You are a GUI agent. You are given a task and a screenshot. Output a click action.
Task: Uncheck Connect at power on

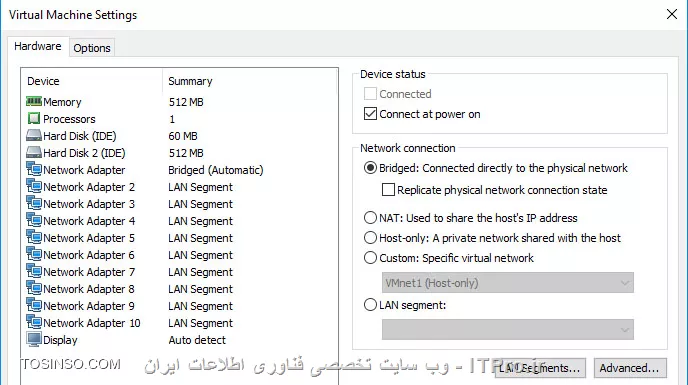click(x=370, y=114)
